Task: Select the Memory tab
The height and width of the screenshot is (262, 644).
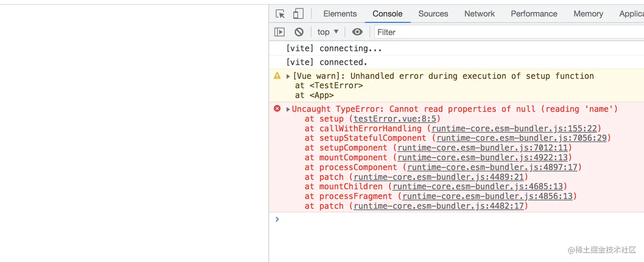Action: [588, 14]
